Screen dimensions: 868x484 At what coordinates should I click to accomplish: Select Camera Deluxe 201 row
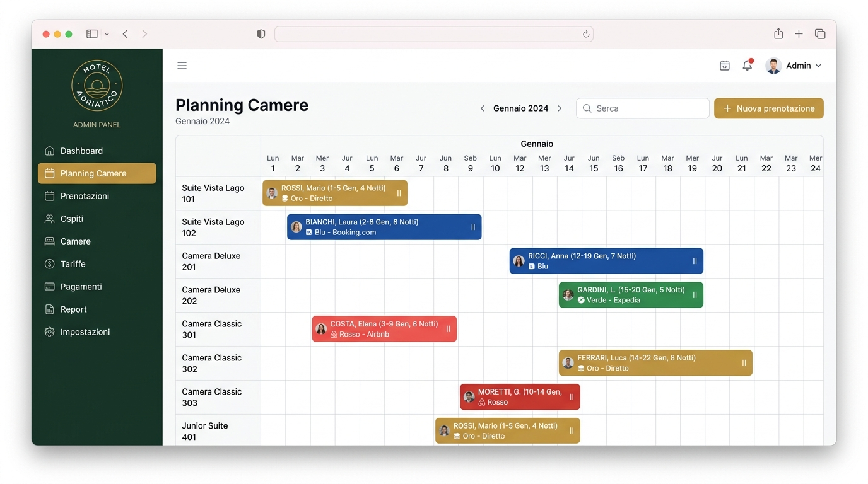[218, 262]
